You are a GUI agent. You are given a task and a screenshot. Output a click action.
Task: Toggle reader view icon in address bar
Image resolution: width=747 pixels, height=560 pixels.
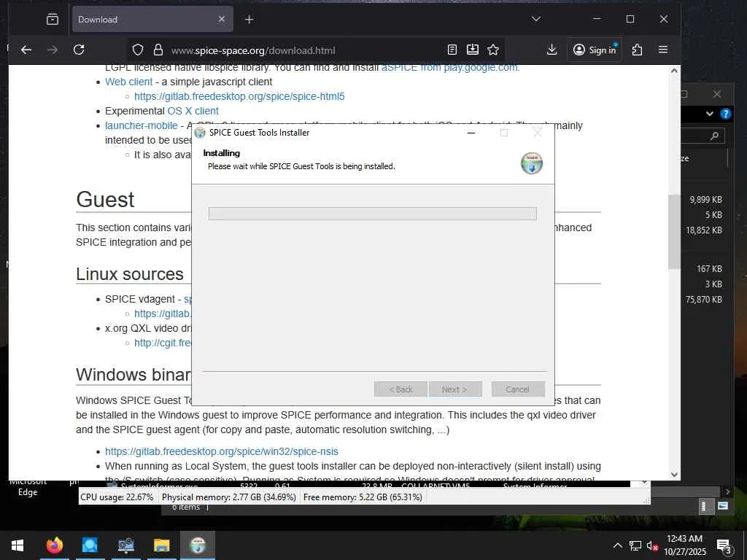coord(452,50)
